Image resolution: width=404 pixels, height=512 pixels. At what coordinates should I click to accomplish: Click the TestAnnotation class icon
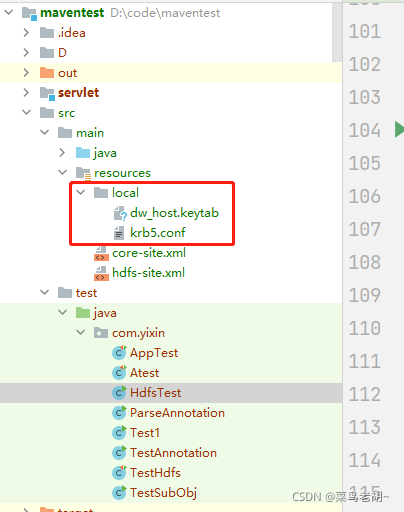119,453
